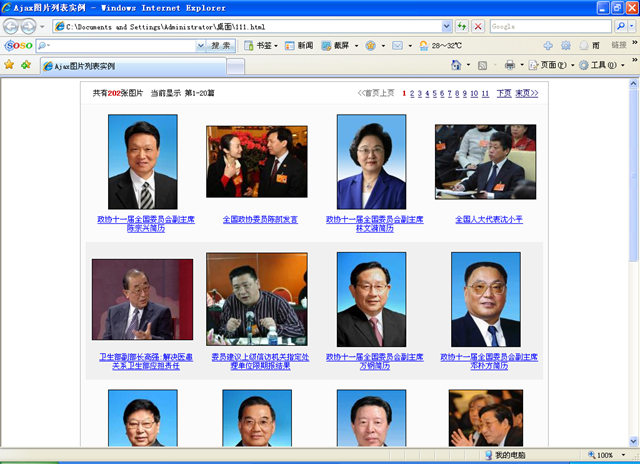Open the 全国人大代表 caption link in first row
Screen dimensions: 640x464
pyautogui.click(x=489, y=220)
